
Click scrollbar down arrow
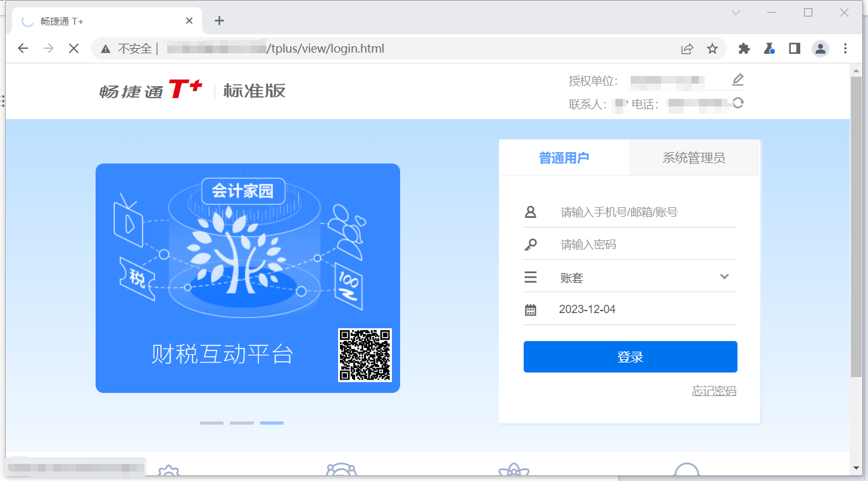pos(856,468)
